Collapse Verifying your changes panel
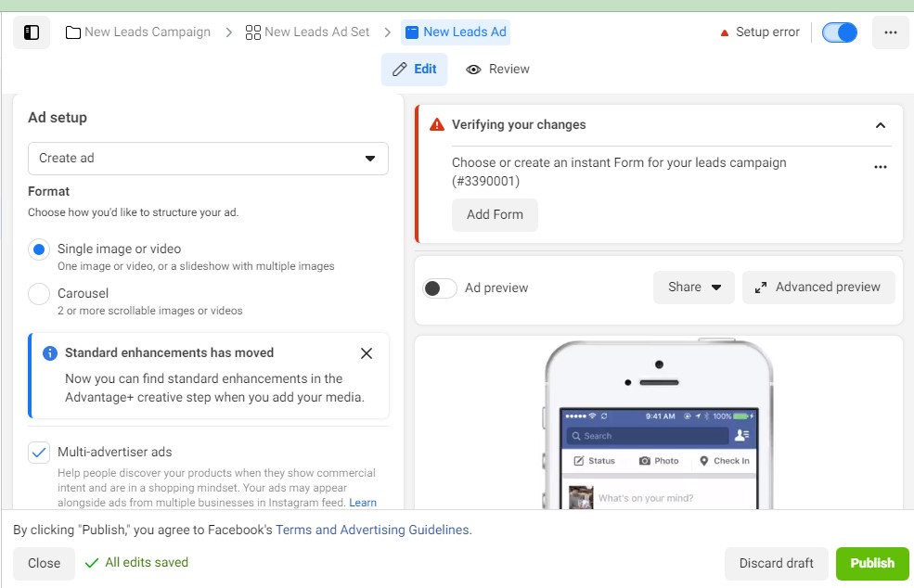Viewport: 914px width, 588px height. 881,125
